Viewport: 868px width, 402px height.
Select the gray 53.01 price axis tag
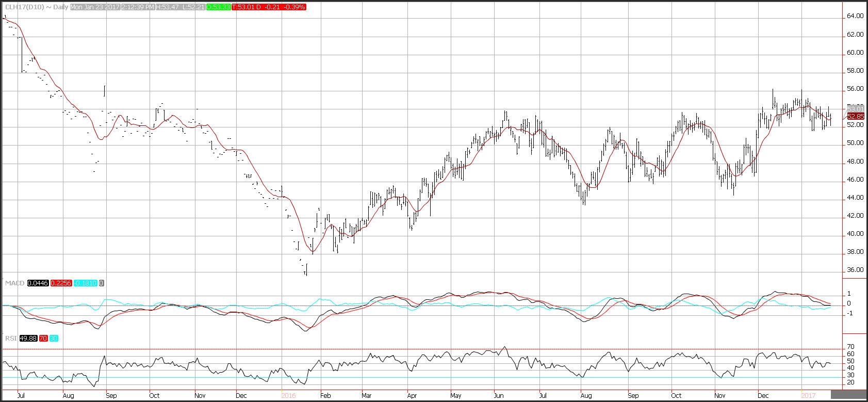(x=856, y=109)
